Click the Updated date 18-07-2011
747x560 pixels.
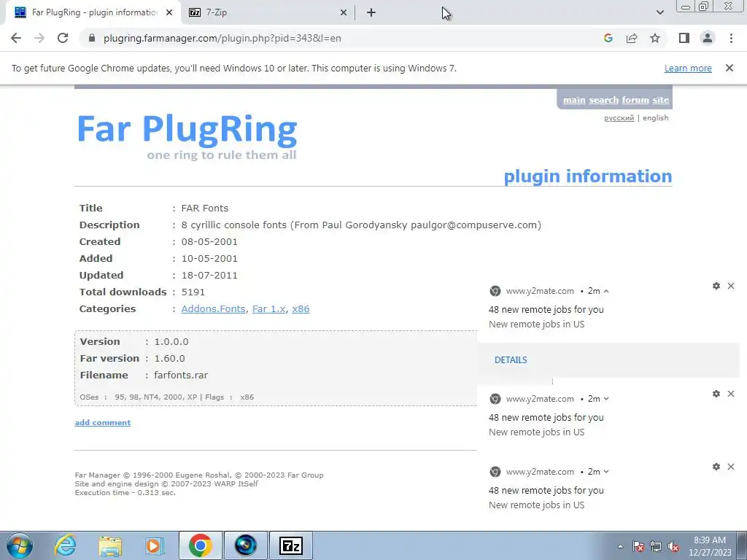(x=209, y=275)
